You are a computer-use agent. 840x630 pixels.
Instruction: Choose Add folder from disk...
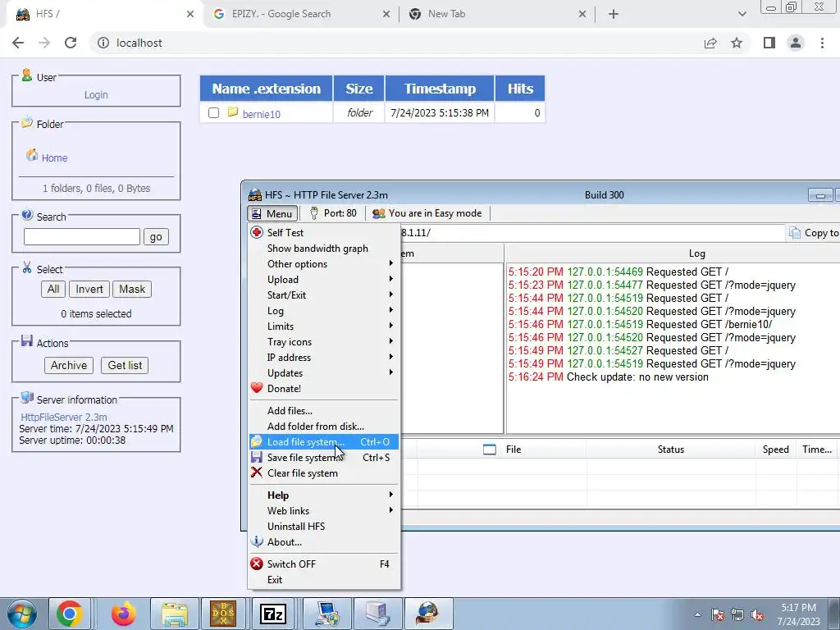click(x=323, y=427)
